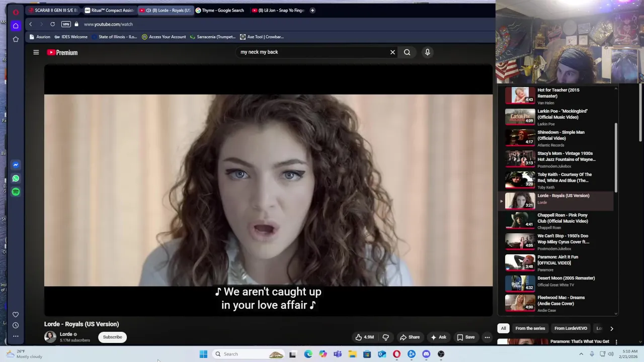Image resolution: width=644 pixels, height=362 pixels.
Task: Open the Opera menu logo
Action: [16, 12]
